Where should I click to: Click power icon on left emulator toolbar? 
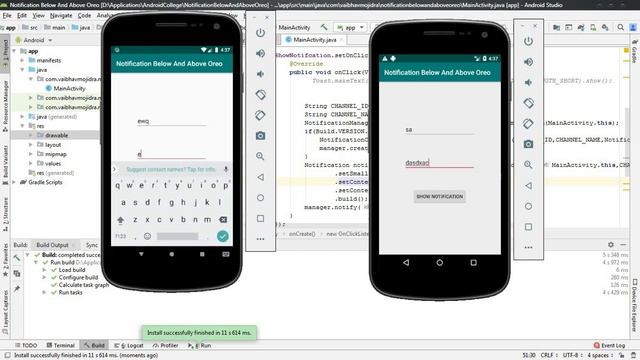point(260,33)
